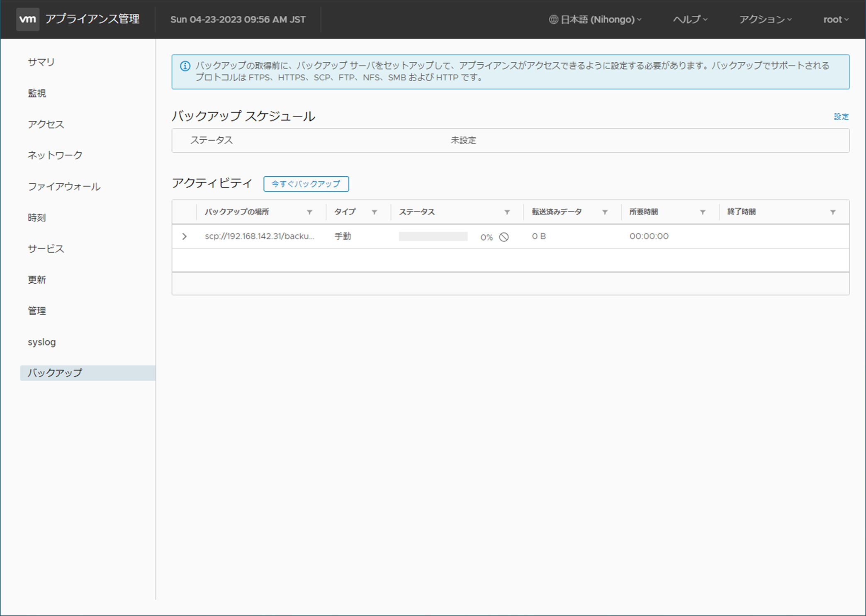This screenshot has width=866, height=616.
Task: Open the ヘルプ dropdown menu
Action: (x=690, y=19)
